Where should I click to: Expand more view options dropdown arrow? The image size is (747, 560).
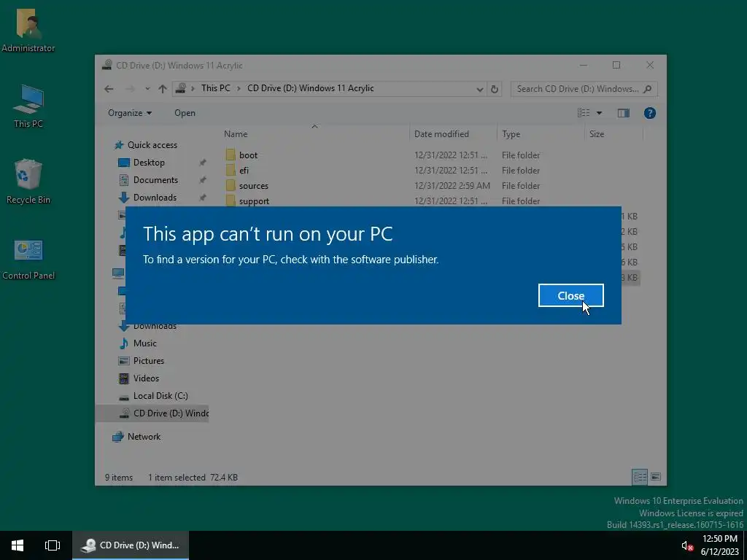600,113
